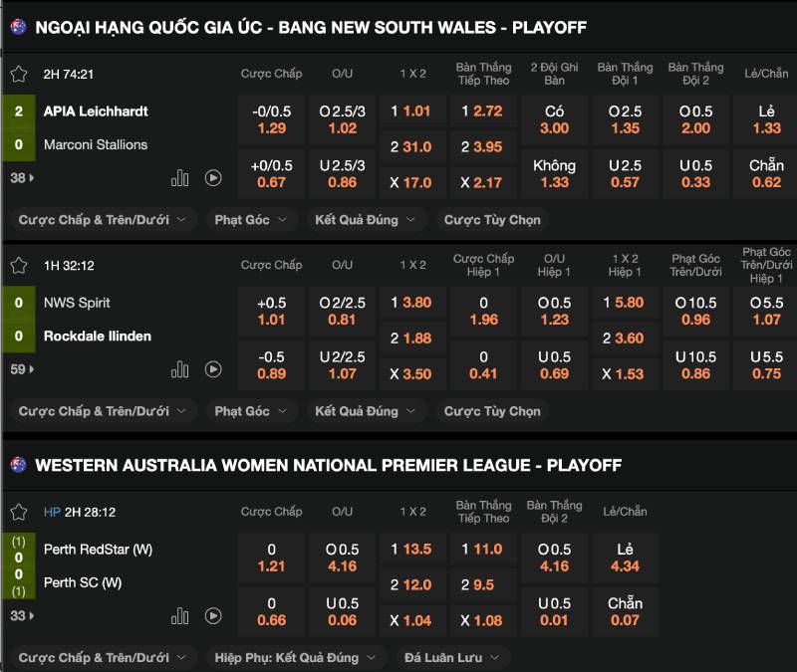The width and height of the screenshot is (797, 672).
Task: Star the Perth RedStar (W) match
Action: click(18, 512)
